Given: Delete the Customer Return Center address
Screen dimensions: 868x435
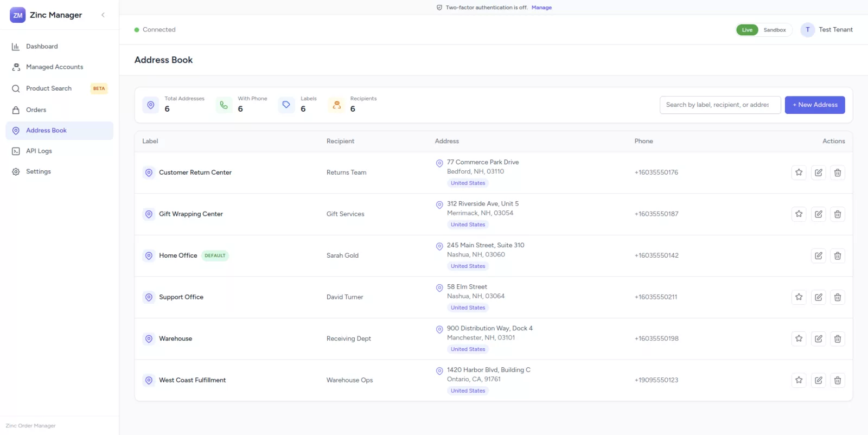Looking at the screenshot, I should coord(838,172).
